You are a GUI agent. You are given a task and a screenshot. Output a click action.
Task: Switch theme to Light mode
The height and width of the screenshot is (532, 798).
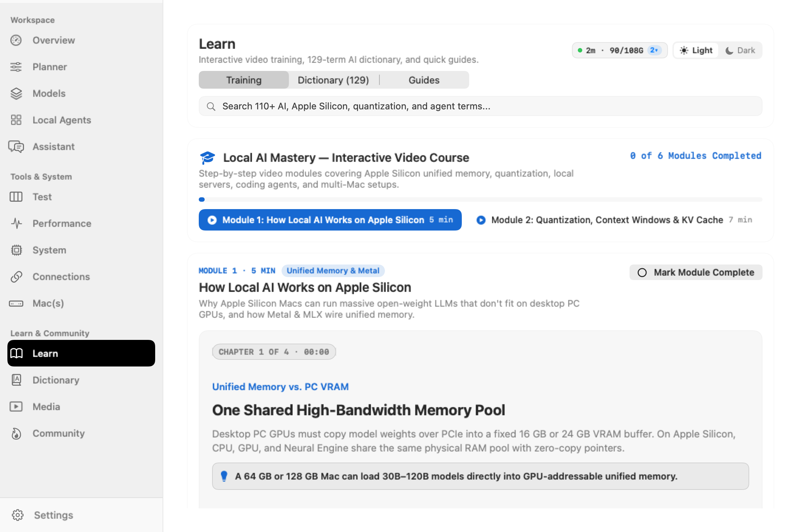(x=696, y=50)
